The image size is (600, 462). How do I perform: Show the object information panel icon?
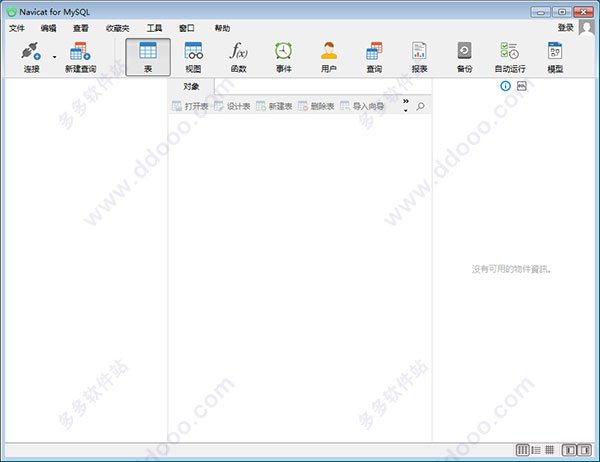505,86
